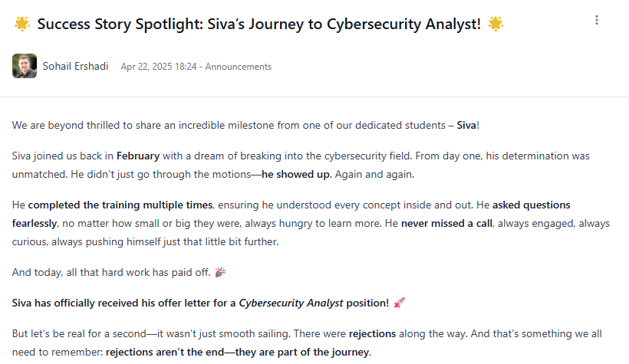
Task: Click the bold phrase 'never missed a call'
Action: [450, 223]
